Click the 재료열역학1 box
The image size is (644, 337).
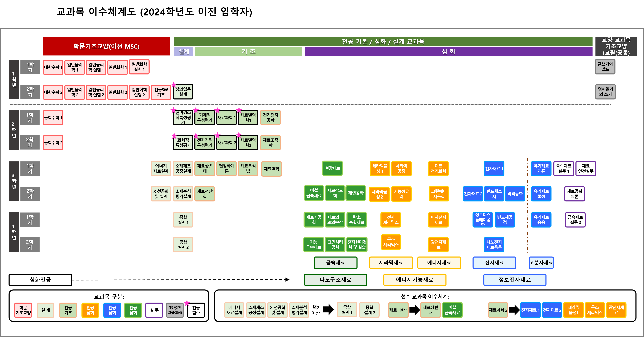[248, 118]
